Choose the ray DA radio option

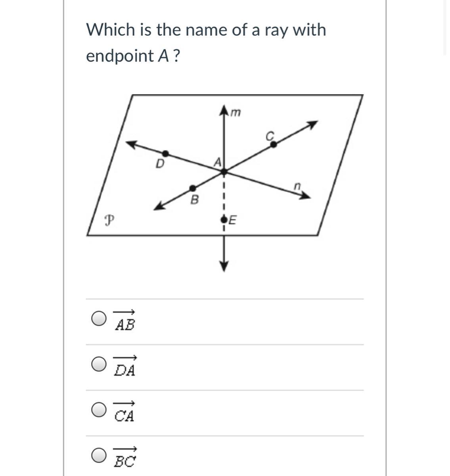click(98, 364)
